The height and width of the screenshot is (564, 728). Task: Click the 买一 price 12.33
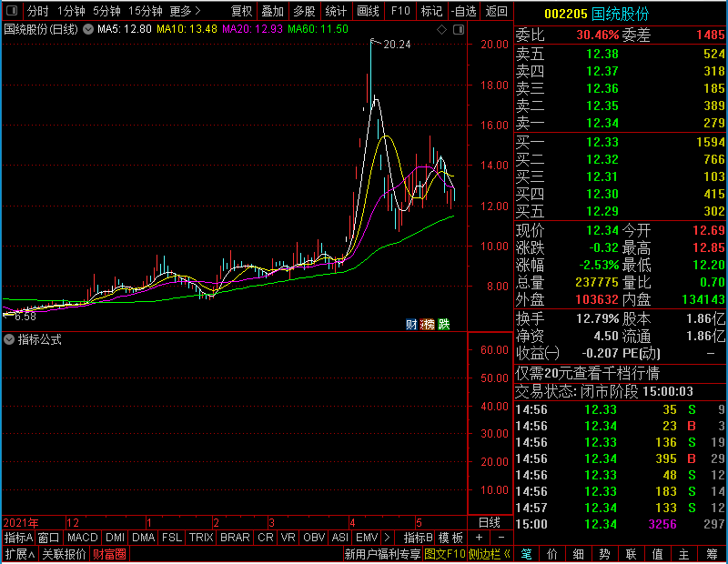click(602, 142)
